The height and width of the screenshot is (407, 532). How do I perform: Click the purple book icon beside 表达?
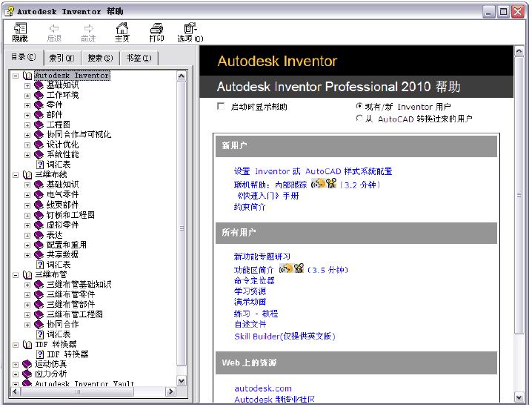(39, 235)
